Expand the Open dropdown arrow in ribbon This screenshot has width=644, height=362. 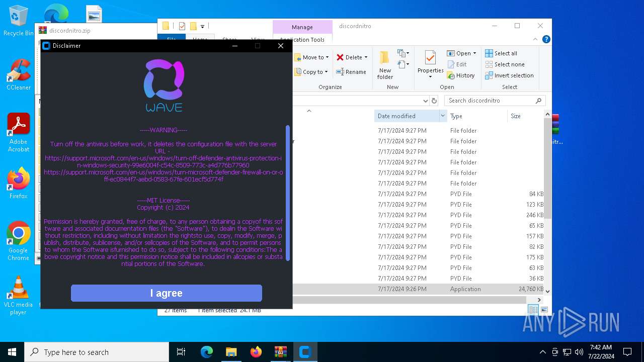pyautogui.click(x=474, y=53)
